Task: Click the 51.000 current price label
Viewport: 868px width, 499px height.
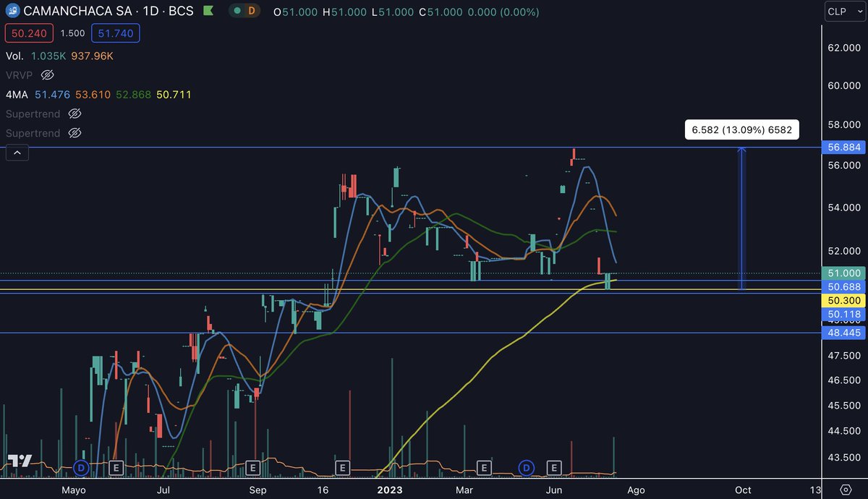Action: (843, 273)
